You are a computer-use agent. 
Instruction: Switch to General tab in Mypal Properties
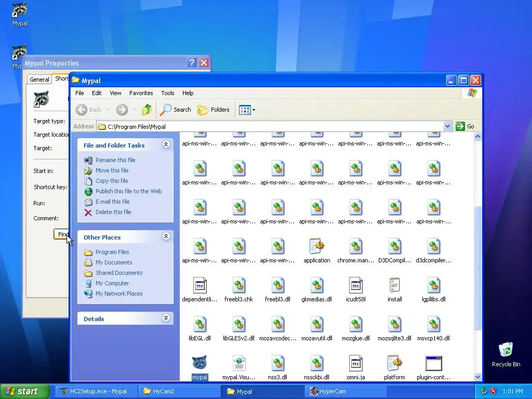(39, 79)
